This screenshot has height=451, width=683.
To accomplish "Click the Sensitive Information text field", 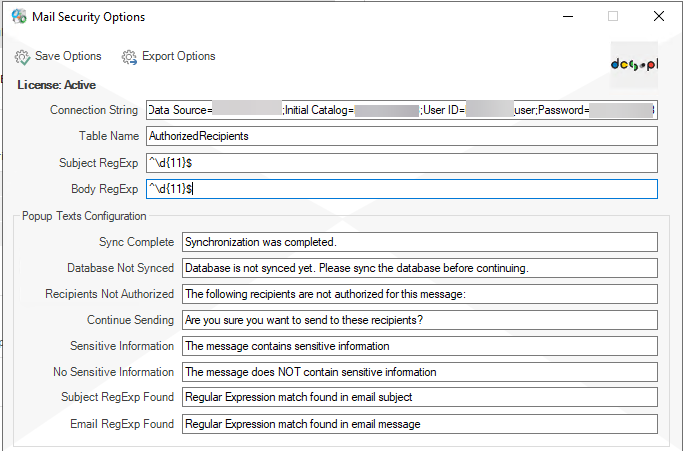I will coord(420,346).
